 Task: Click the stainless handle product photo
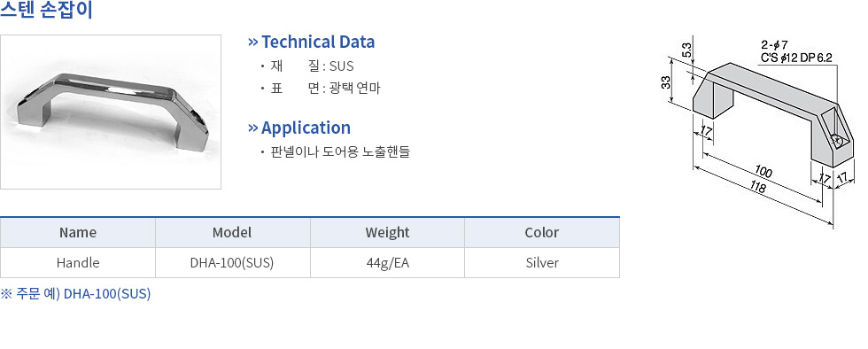click(111, 112)
